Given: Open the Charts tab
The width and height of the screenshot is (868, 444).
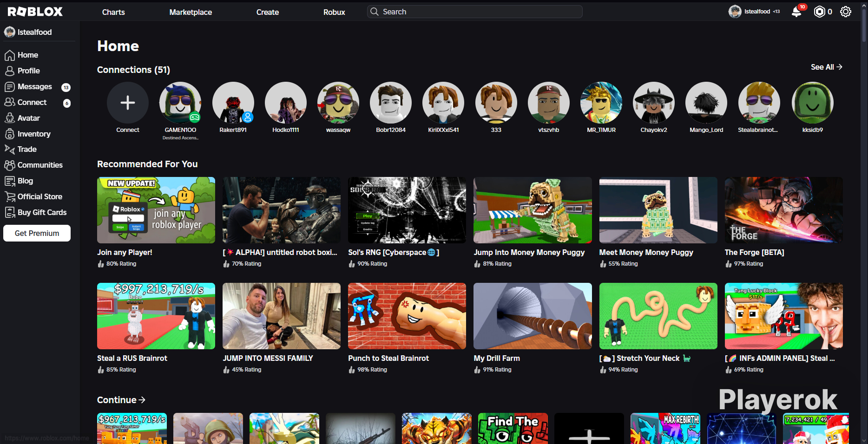Looking at the screenshot, I should point(113,12).
